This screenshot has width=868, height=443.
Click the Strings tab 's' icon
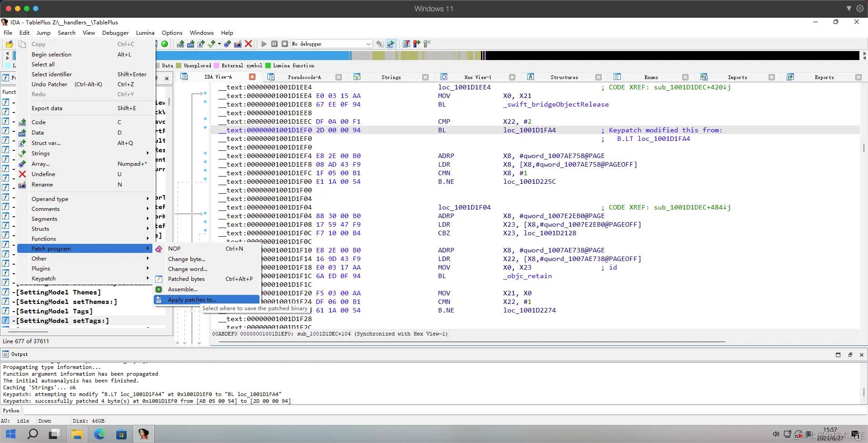[x=357, y=77]
